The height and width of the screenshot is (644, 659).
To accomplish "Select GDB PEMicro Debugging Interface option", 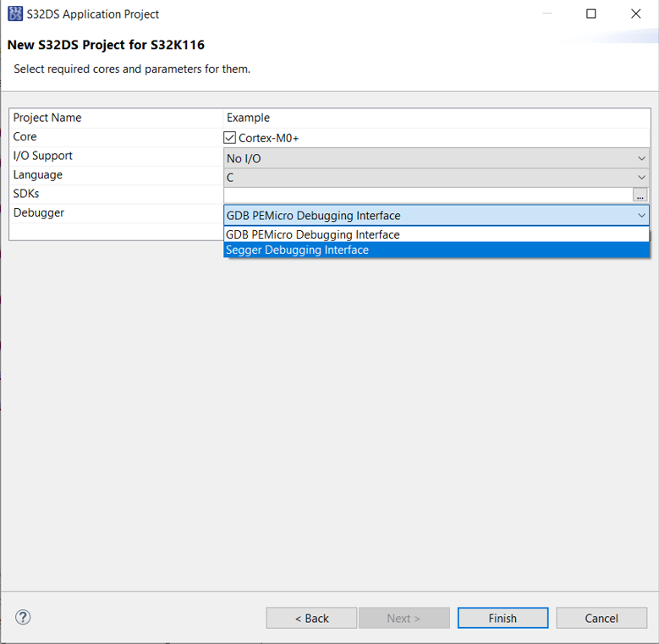I will (313, 234).
